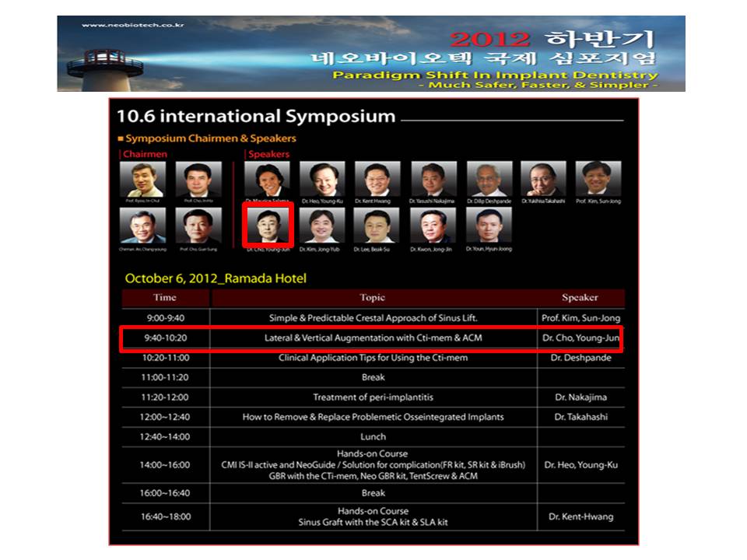Screen dimensions: 747x560
Task: Select the Dr. Heo, Young-Ku speaker photo
Action: click(x=322, y=179)
